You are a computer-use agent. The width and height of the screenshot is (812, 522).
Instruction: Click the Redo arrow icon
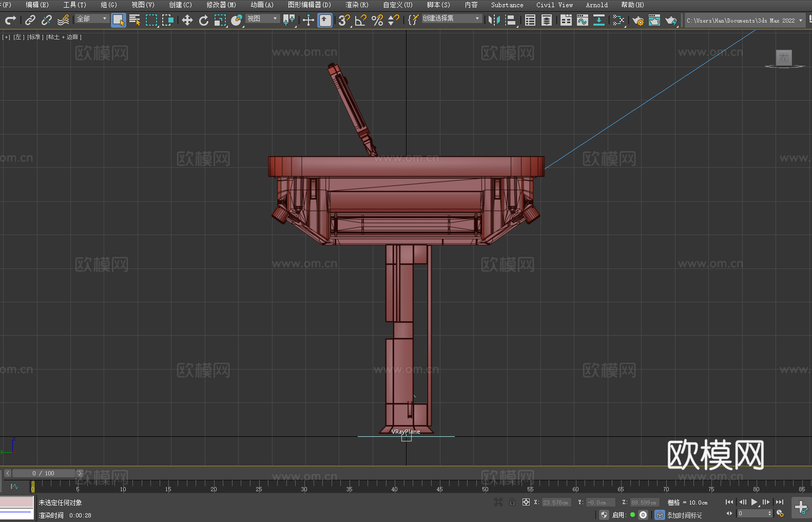tap(10, 20)
